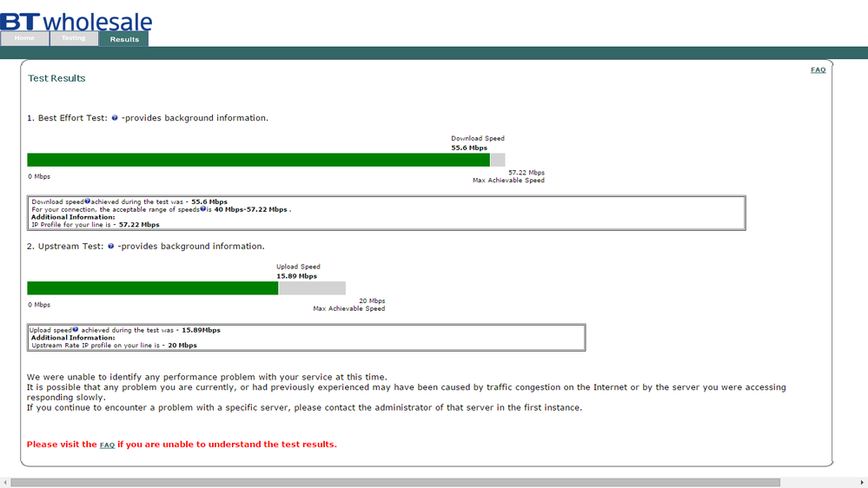Click the help icon after acceptable range of speeds

[202, 209]
